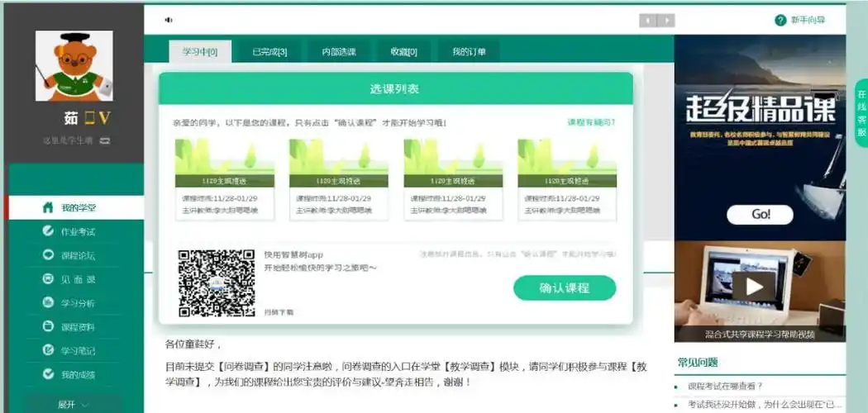Click the 学习笔记 note icon

point(48,350)
